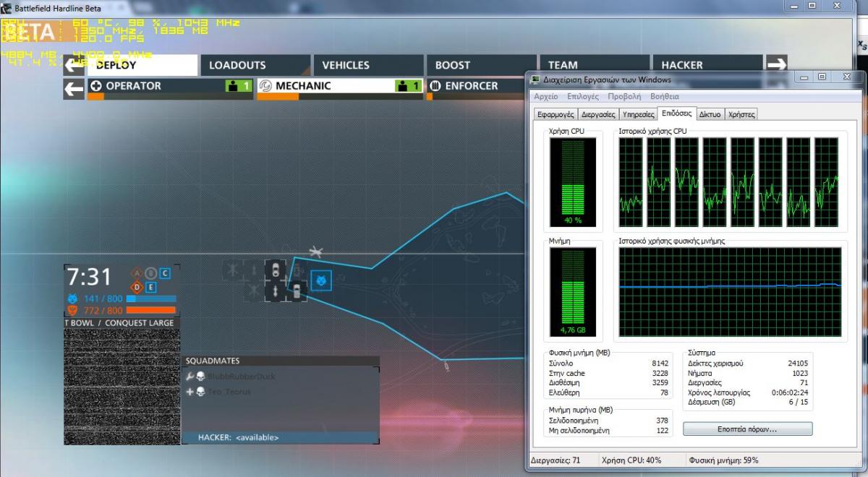Click the orange team ticket bar
This screenshot has width=868, height=477.
151,310
